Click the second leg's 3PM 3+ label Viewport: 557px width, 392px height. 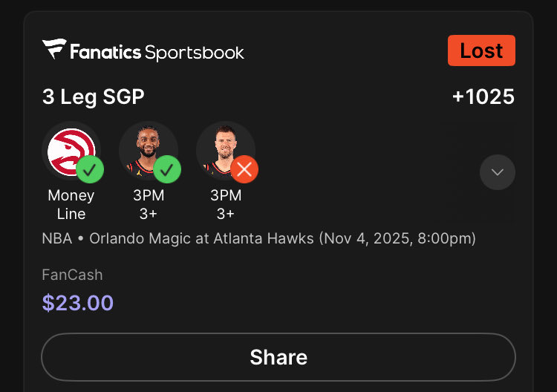[149, 204]
